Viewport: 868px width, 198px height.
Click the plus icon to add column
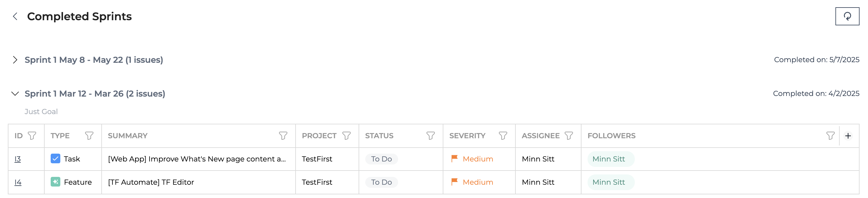848,136
